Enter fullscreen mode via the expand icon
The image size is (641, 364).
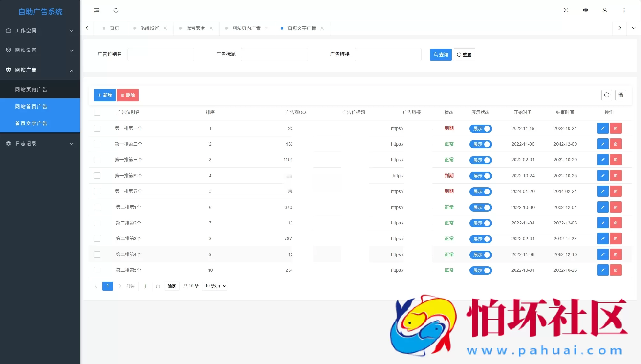coord(566,10)
